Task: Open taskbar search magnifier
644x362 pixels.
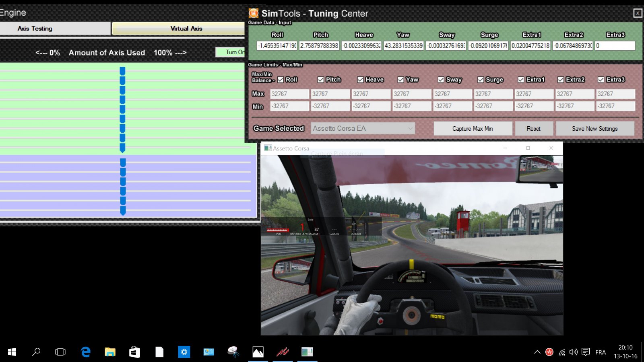Action: coord(36,352)
